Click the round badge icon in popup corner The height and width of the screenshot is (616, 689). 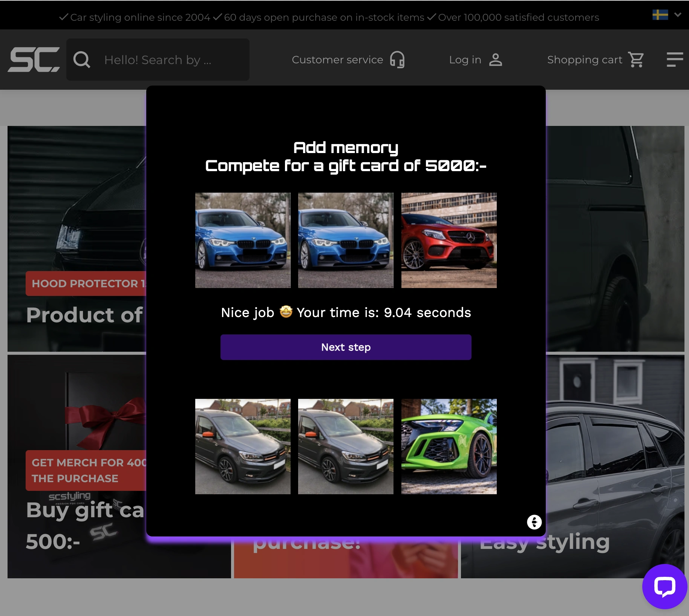534,522
